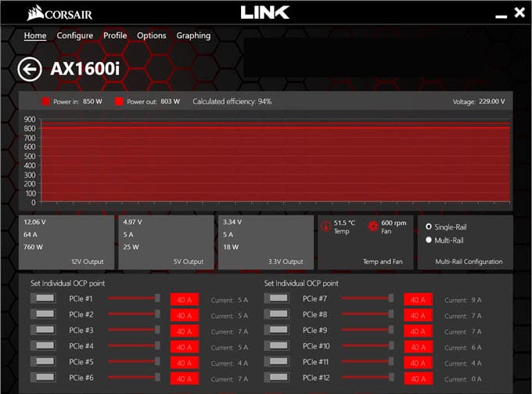Click the AX1600i device title
This screenshot has width=532, height=394.
click(x=84, y=69)
